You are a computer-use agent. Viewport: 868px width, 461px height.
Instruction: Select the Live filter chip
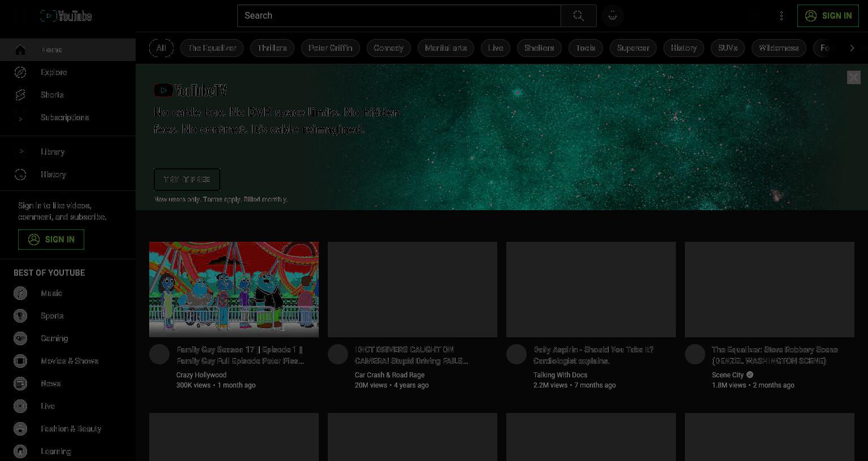point(496,48)
